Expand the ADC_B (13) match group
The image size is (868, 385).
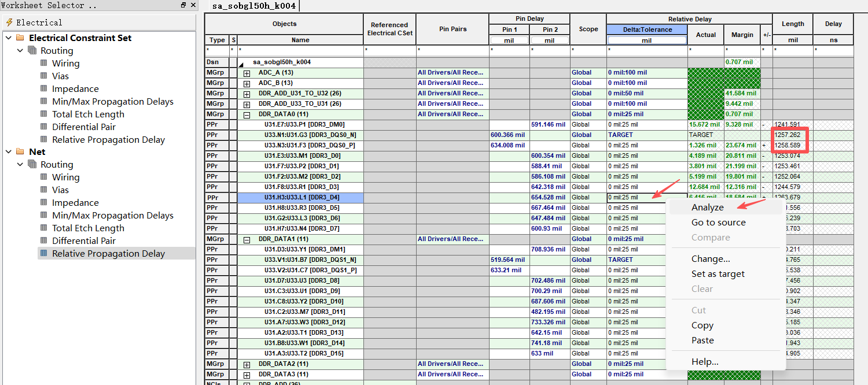click(x=247, y=83)
